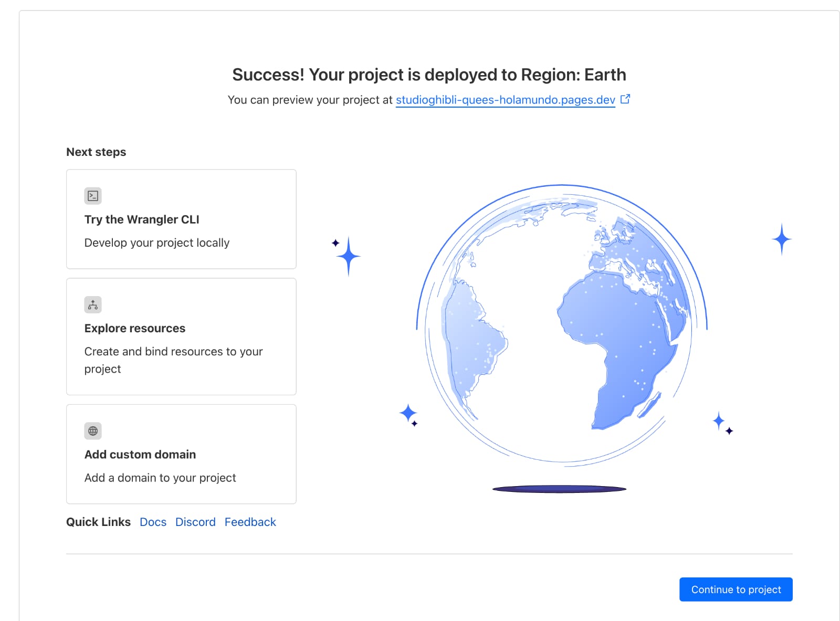The image size is (840, 621).
Task: Select the Add custom domain card
Action: tap(181, 454)
